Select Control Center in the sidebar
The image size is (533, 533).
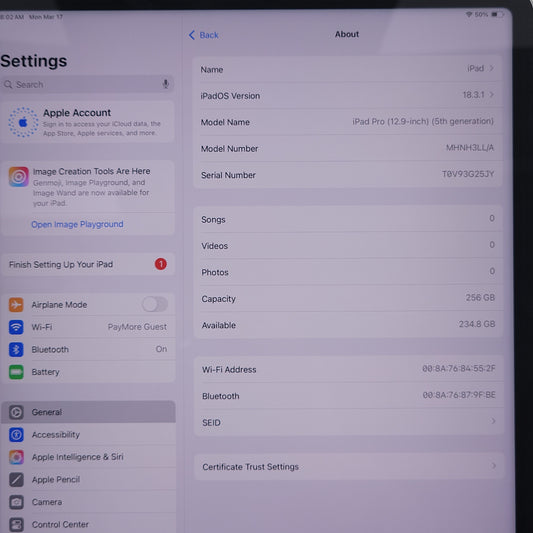point(88,524)
